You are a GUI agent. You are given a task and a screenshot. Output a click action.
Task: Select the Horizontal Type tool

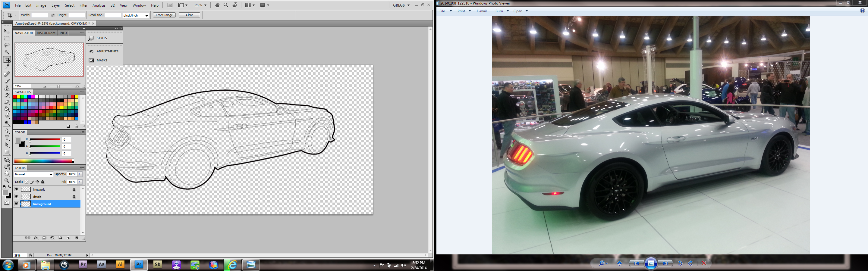click(x=7, y=138)
